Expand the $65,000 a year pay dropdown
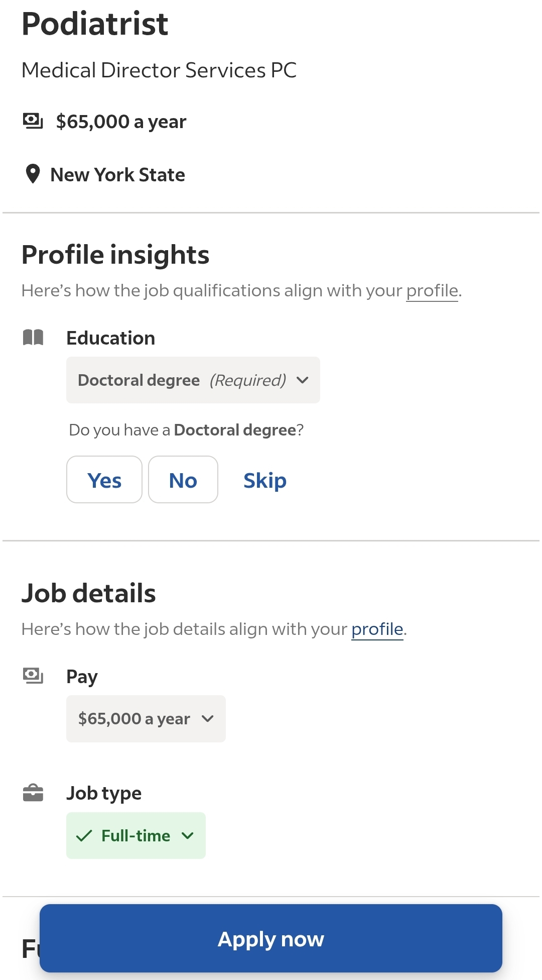Image resolution: width=542 pixels, height=980 pixels. tap(146, 719)
